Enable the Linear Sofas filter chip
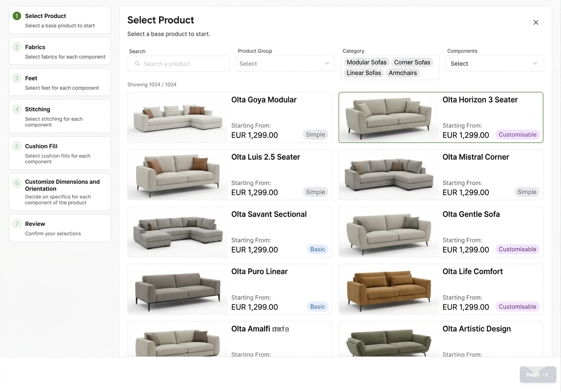Viewport: 561px width, 392px height. click(x=364, y=73)
